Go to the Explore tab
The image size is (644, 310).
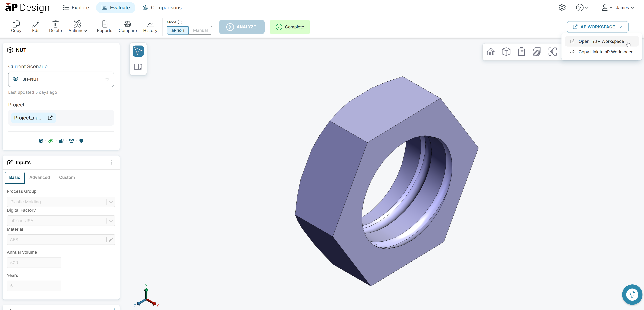76,8
